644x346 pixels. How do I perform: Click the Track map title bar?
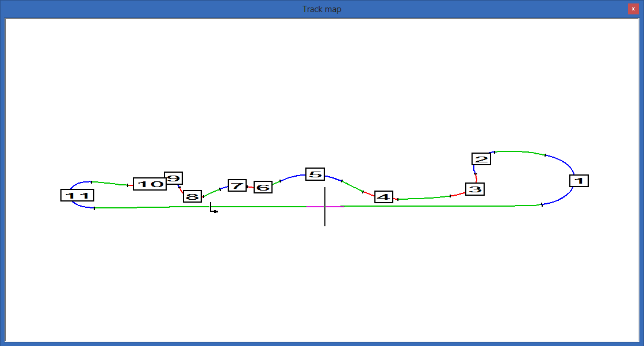click(x=322, y=9)
